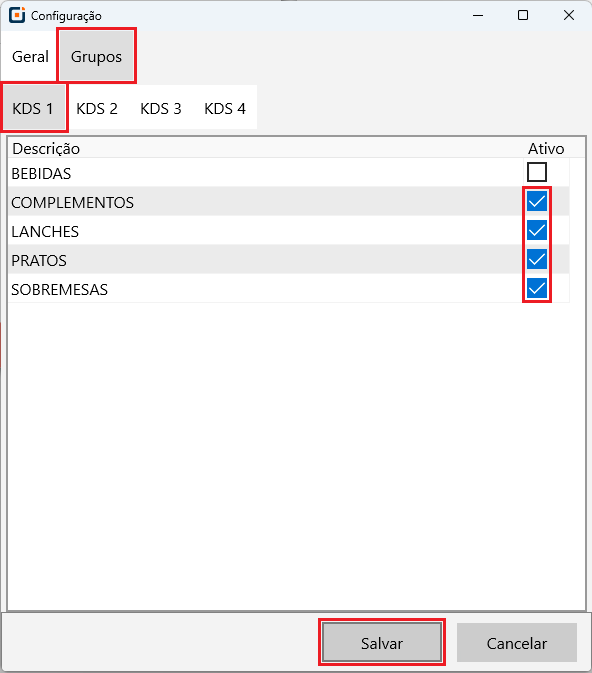The image size is (592, 673).
Task: Select the SOBREMESAS row text
Action: 60,290
